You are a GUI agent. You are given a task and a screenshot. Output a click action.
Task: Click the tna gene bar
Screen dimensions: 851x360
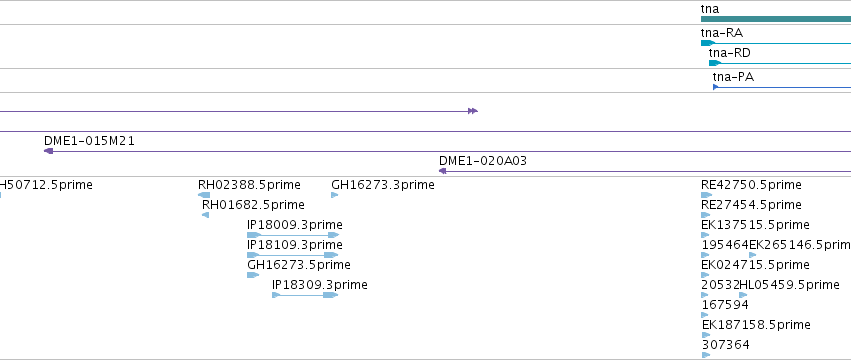[776, 19]
